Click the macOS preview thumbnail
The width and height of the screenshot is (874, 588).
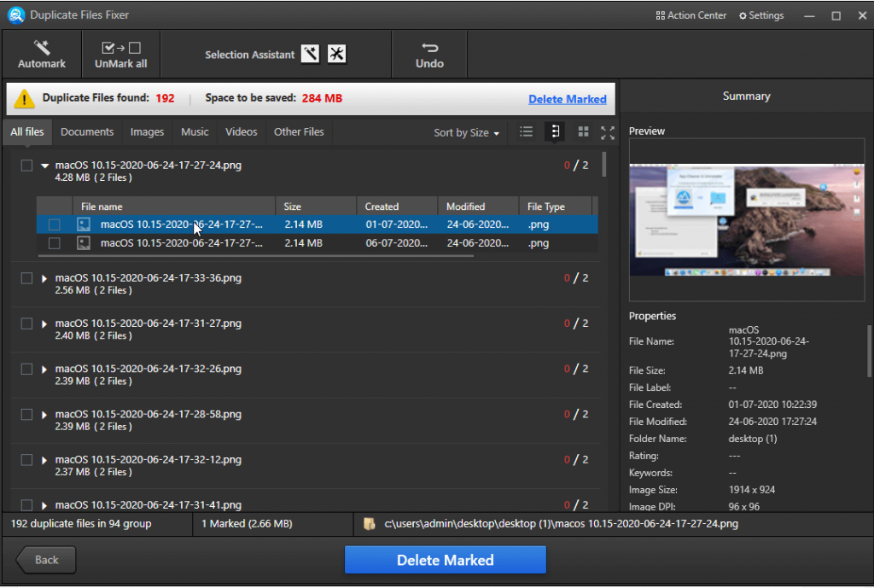tap(746, 219)
